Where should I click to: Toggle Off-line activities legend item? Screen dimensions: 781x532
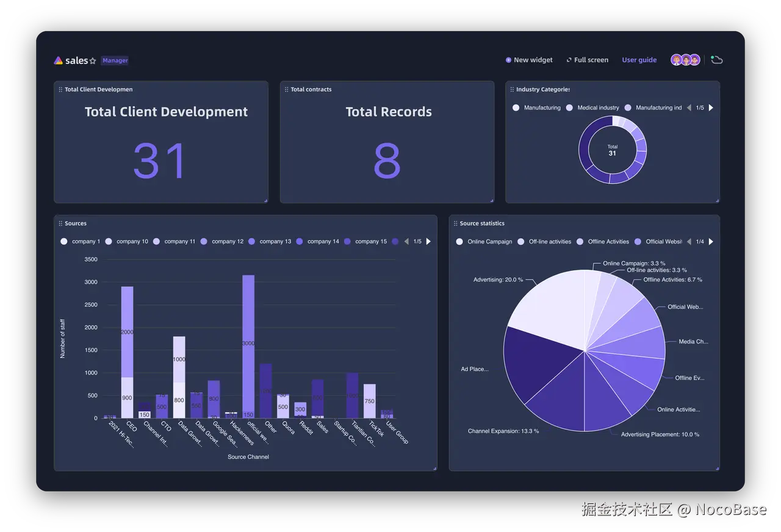tap(544, 242)
